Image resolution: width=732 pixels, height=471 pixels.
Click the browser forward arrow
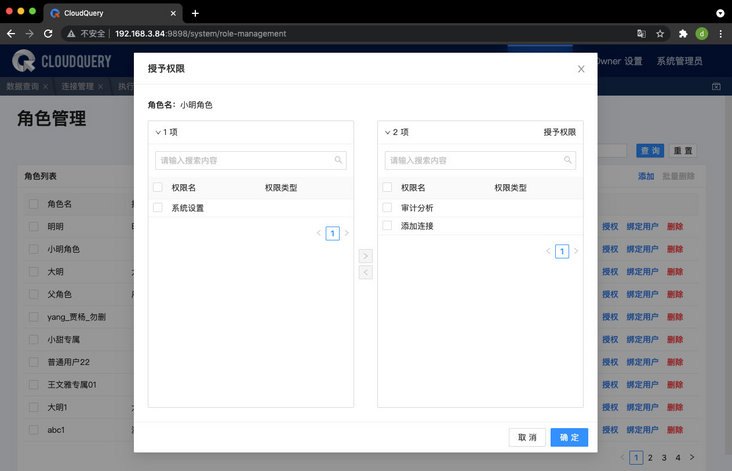click(29, 34)
